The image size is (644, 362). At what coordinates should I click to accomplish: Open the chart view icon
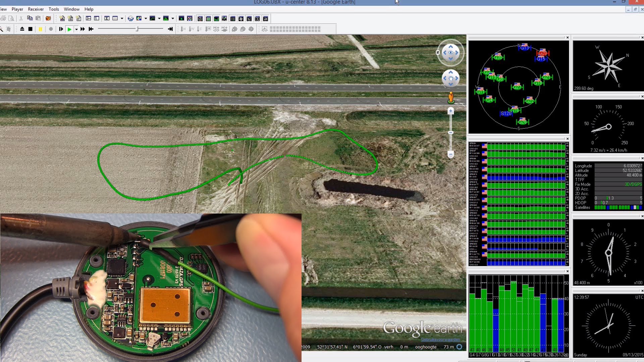(152, 18)
